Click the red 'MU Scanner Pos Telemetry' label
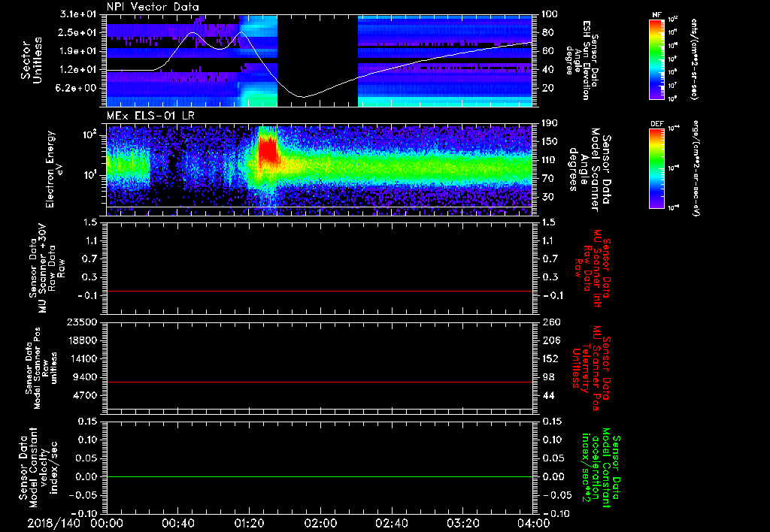 pos(592,368)
